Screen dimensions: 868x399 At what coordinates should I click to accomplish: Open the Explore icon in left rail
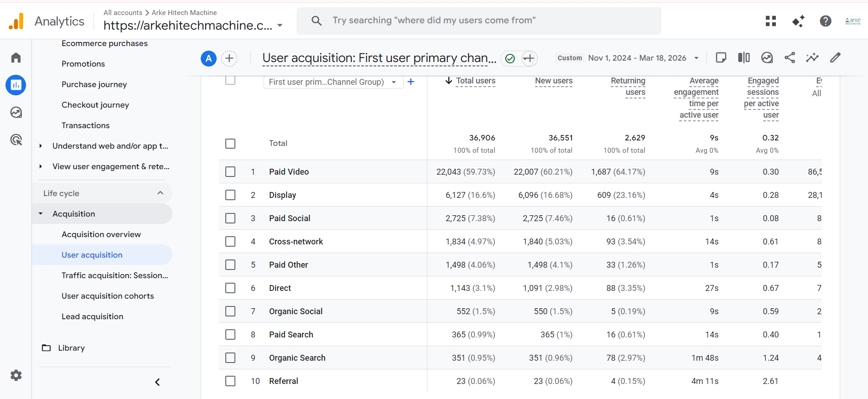click(x=16, y=112)
